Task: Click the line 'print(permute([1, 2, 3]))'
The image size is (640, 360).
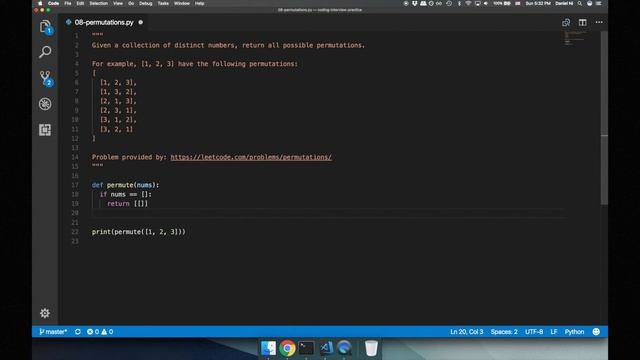Action: tap(138, 232)
